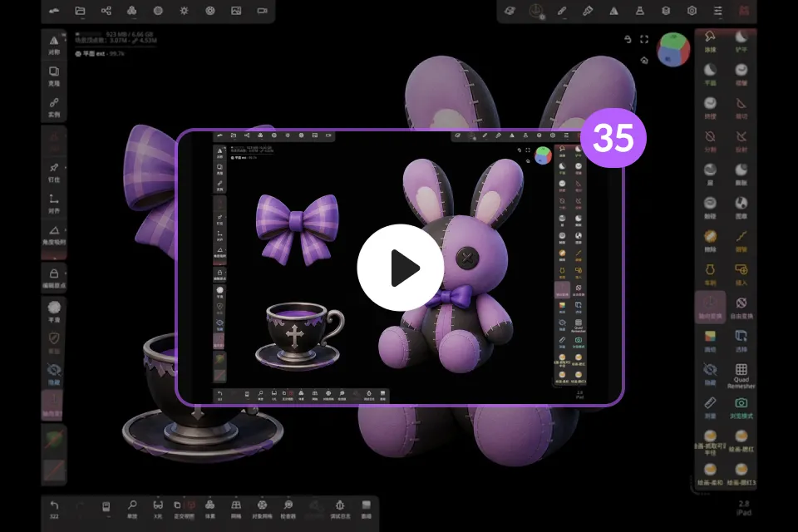Toggle the 对称 symmetry button
This screenshot has width=798, height=532.
click(x=54, y=44)
